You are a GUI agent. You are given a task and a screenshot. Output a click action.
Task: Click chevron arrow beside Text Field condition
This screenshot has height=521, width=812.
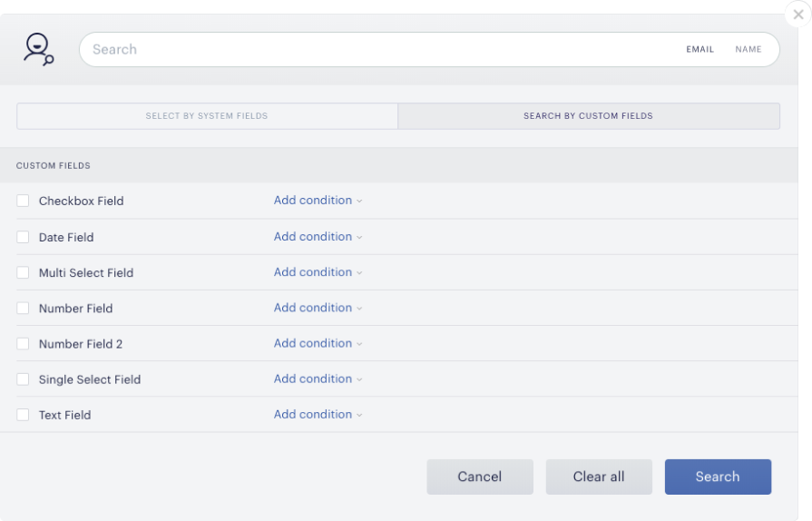click(359, 415)
